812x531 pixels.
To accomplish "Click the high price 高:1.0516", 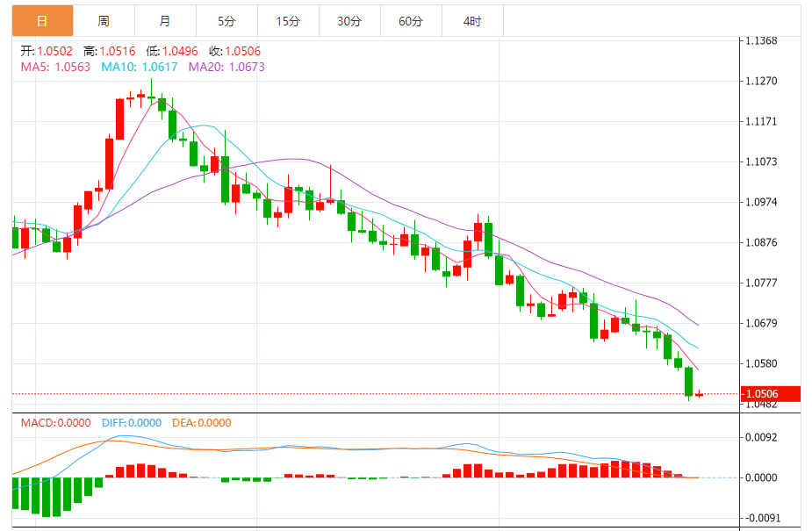I will 109,51.
